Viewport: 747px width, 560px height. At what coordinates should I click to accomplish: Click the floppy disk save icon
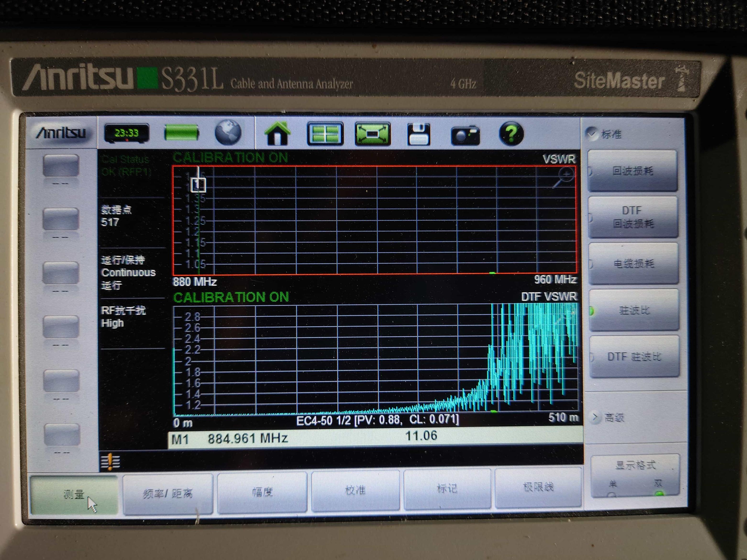[x=419, y=134]
